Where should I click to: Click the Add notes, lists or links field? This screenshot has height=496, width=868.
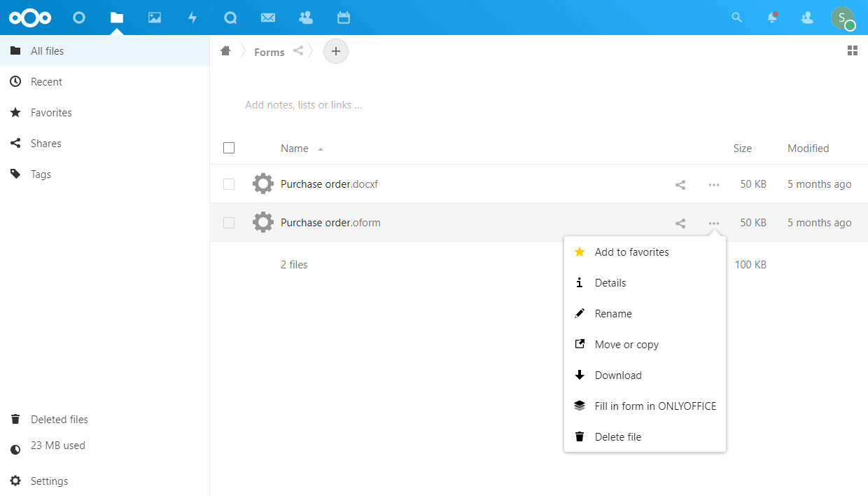tap(303, 104)
